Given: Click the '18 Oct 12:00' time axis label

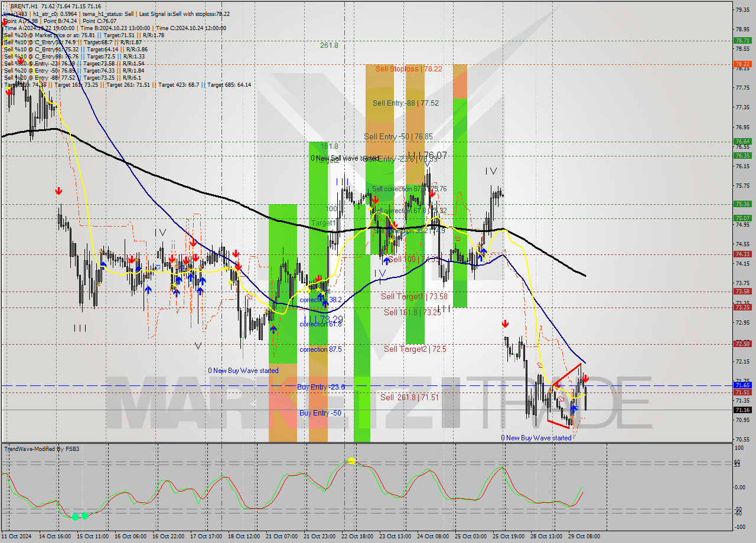Looking at the screenshot, I should coord(244,536).
